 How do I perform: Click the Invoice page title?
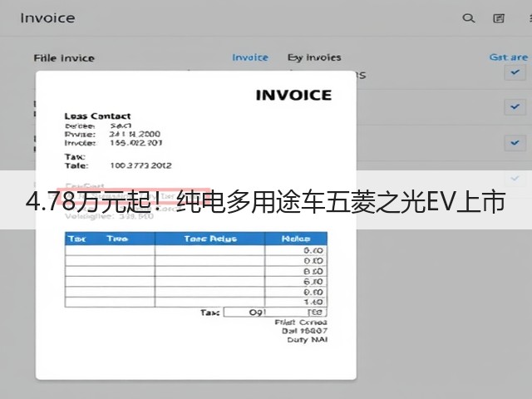point(47,18)
